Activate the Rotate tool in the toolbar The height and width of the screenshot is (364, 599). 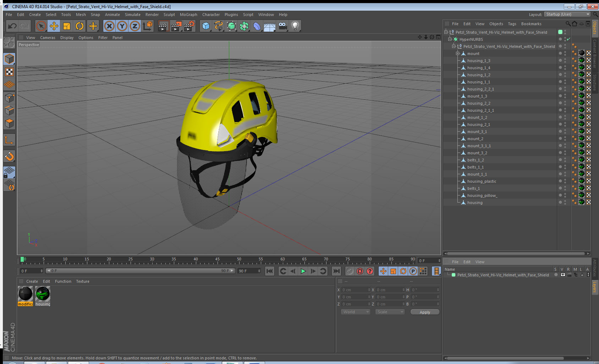(x=80, y=26)
